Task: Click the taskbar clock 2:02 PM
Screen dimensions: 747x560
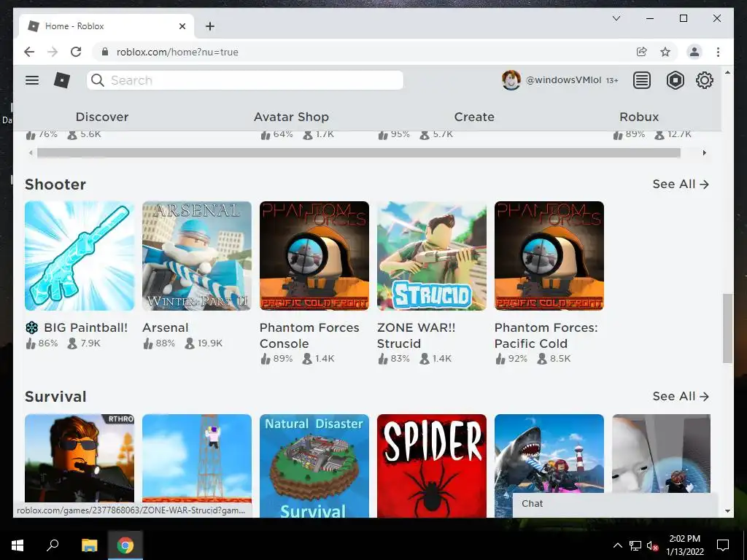Action: (684, 539)
